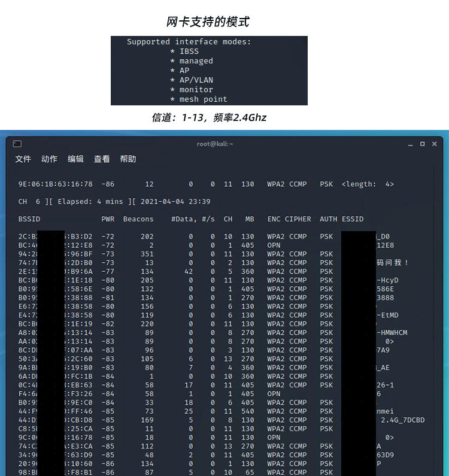Click the Elapsed: 4 mins status text
The width and height of the screenshot is (449, 476).
click(90, 202)
